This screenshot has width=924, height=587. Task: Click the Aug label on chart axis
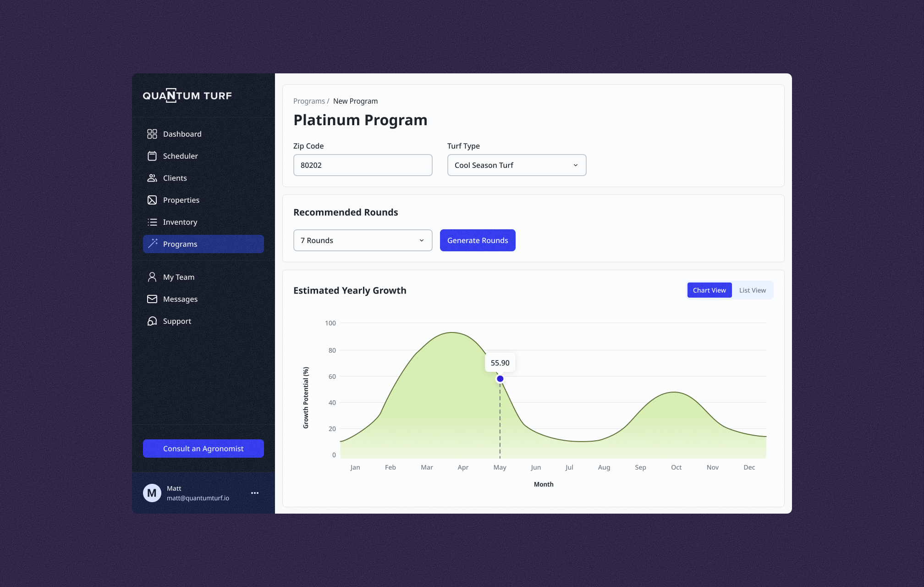[604, 467]
